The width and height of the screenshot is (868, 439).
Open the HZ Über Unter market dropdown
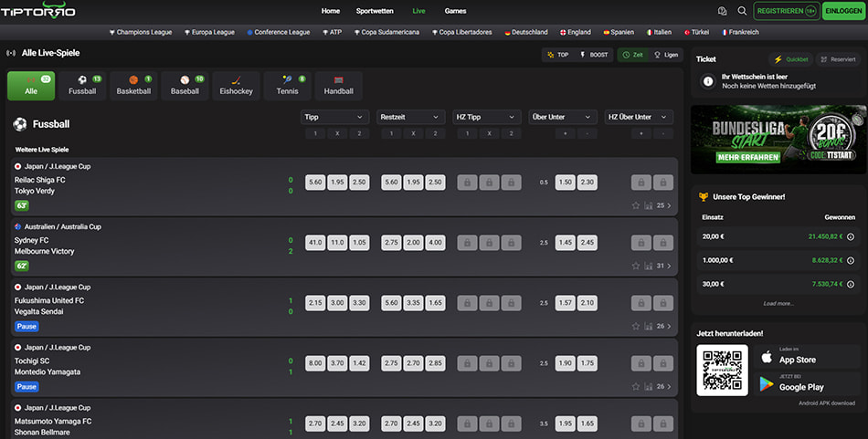pyautogui.click(x=639, y=117)
